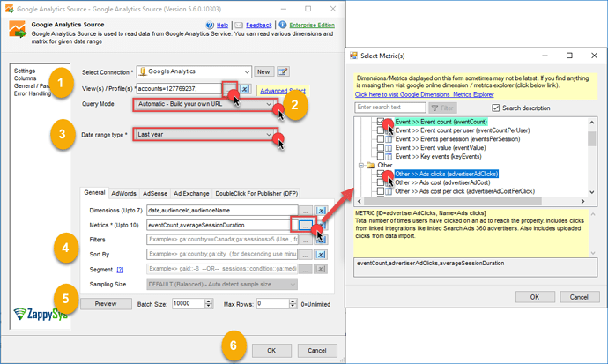This screenshot has width=608, height=364.
Task: Click the Feedback envelope icon
Action: [x=239, y=26]
